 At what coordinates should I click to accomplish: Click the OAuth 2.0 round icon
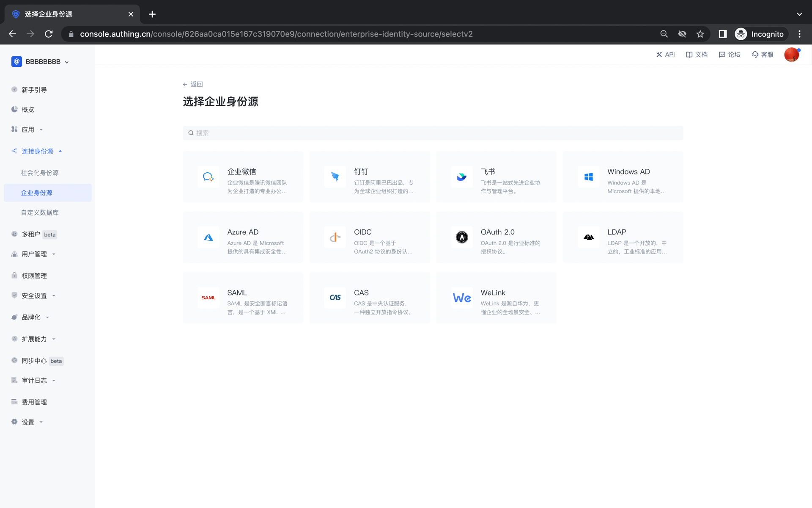pos(462,237)
